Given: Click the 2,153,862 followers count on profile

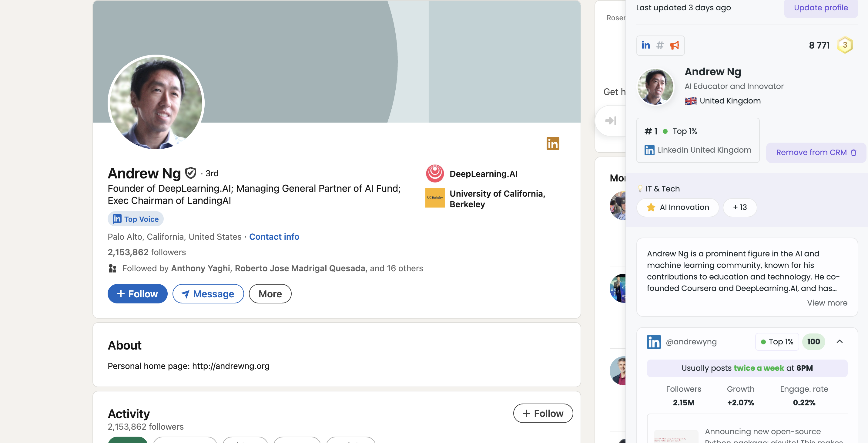Looking at the screenshot, I should tap(146, 252).
